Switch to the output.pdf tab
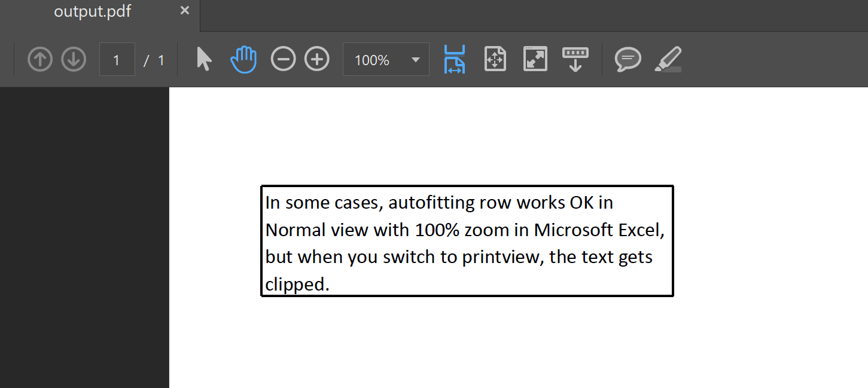 pyautogui.click(x=93, y=11)
